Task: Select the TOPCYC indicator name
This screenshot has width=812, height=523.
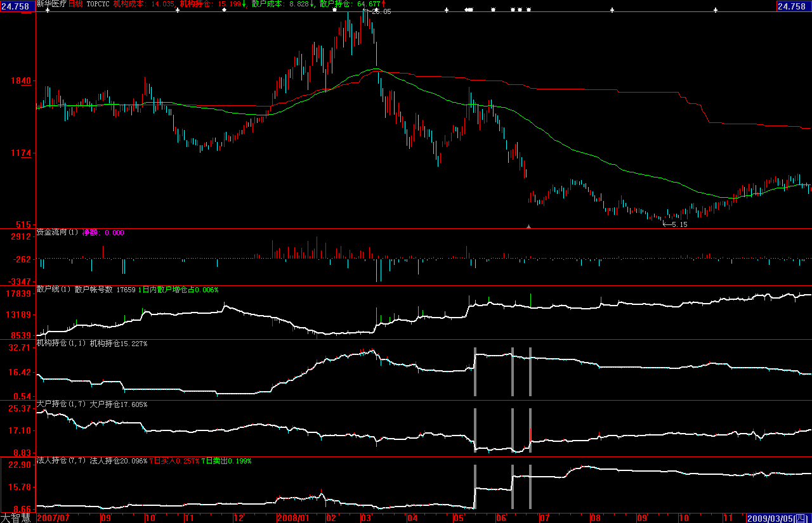Action: tap(98, 4)
